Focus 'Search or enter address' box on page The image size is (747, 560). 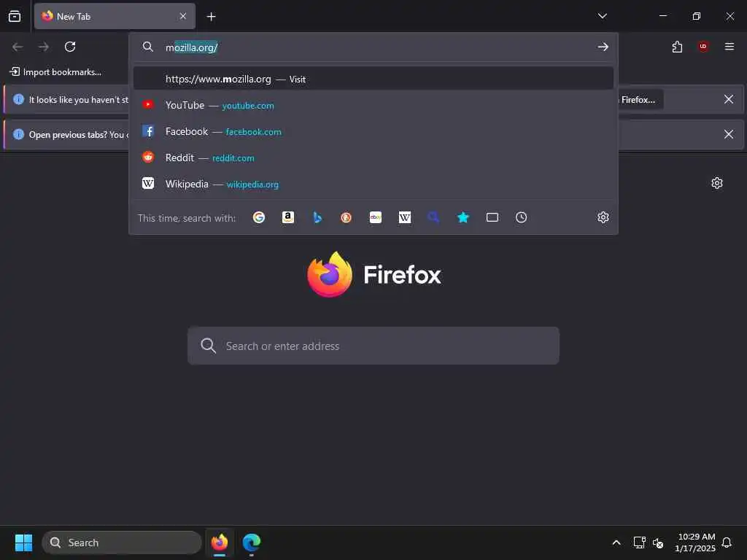point(373,346)
